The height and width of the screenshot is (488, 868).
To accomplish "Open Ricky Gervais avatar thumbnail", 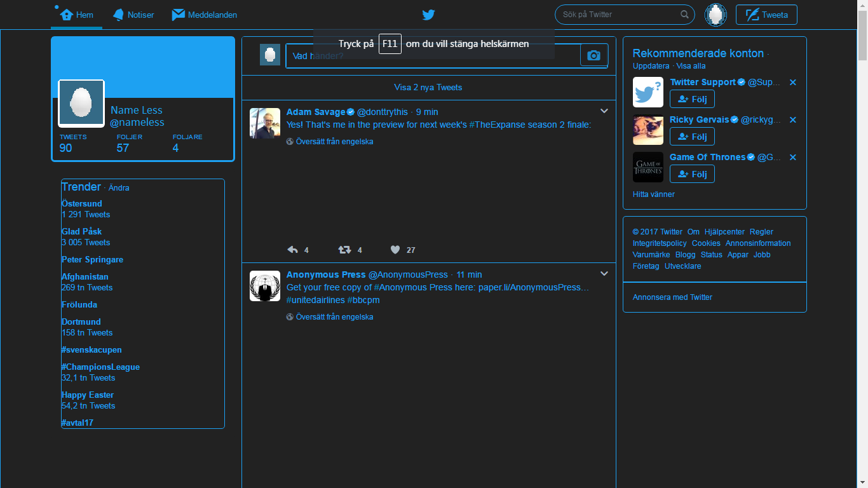I will click(x=648, y=130).
